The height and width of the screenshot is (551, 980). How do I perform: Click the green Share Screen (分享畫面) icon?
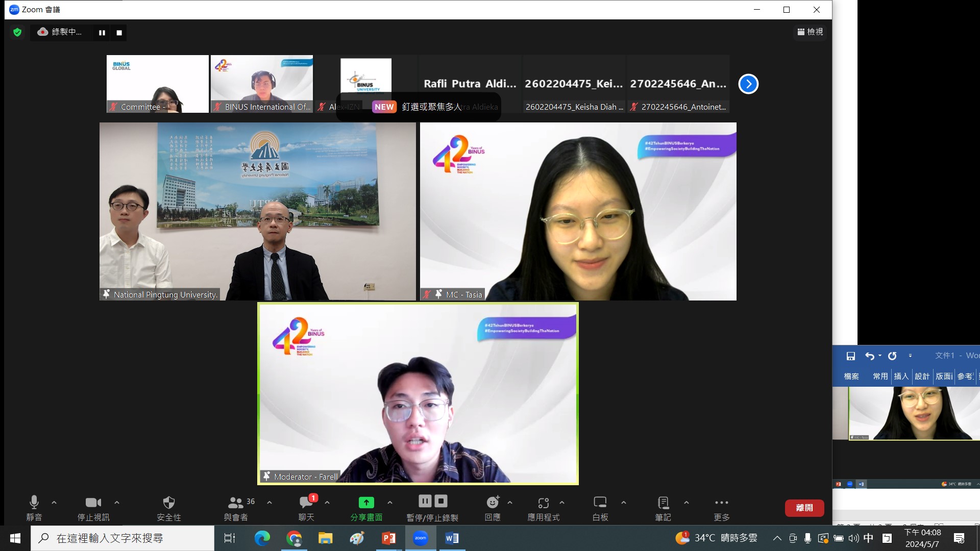(366, 503)
